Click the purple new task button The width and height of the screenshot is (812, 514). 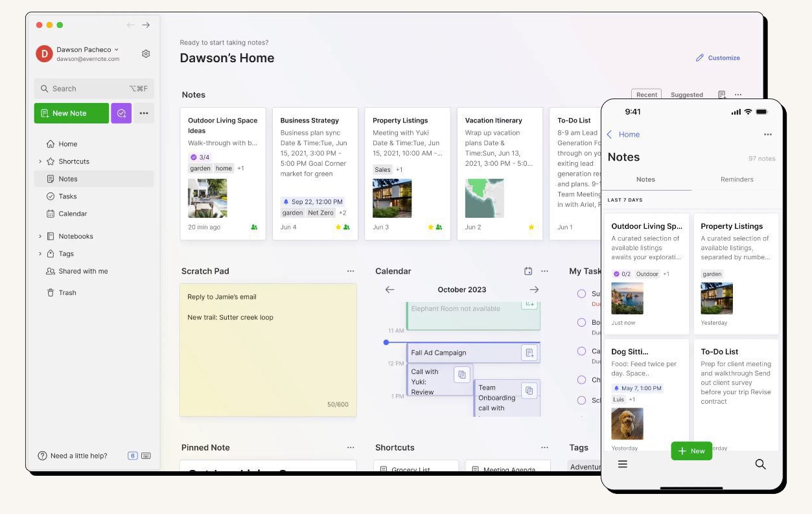121,113
